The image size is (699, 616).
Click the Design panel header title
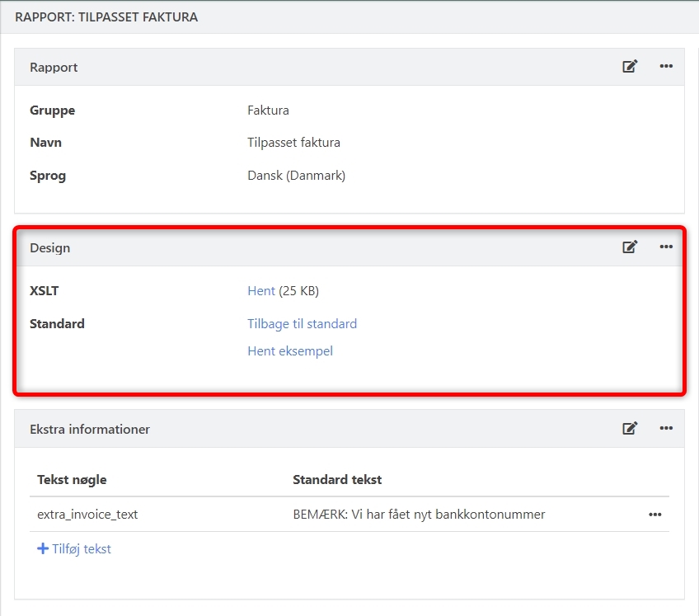click(50, 247)
